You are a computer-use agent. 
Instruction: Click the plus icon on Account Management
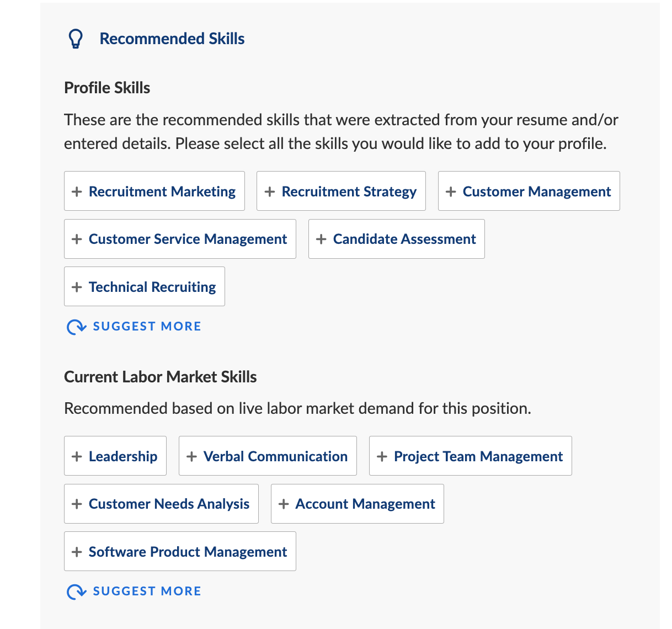point(284,504)
